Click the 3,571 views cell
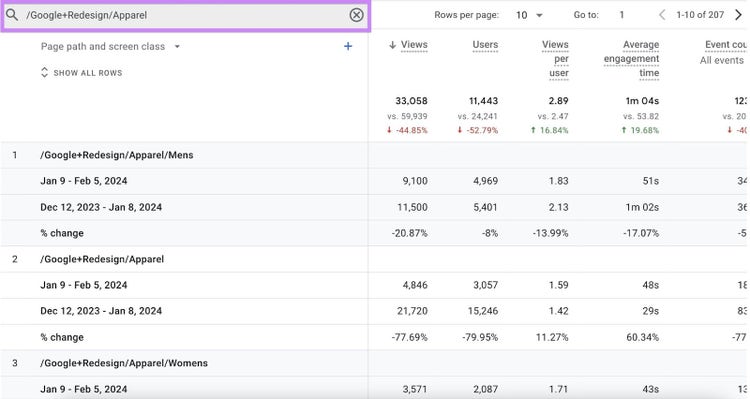 [415, 389]
